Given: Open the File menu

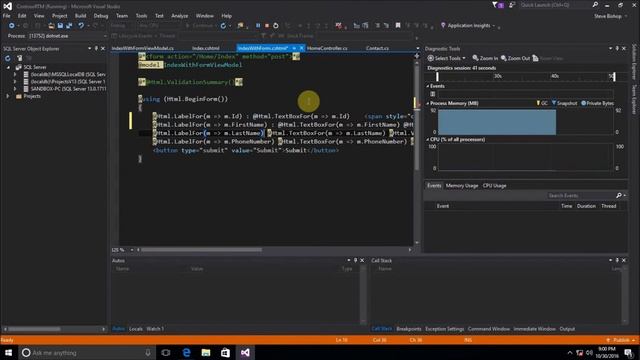Looking at the screenshot, I should click(x=7, y=16).
